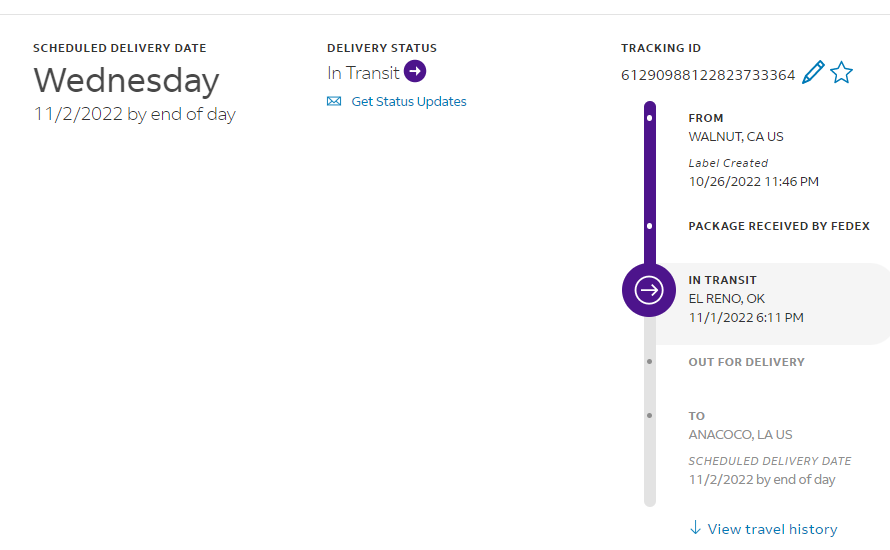This screenshot has width=890, height=550.
Task: Click the PACKAGE RECEIVED BY FEDEX step label
Action: point(779,226)
